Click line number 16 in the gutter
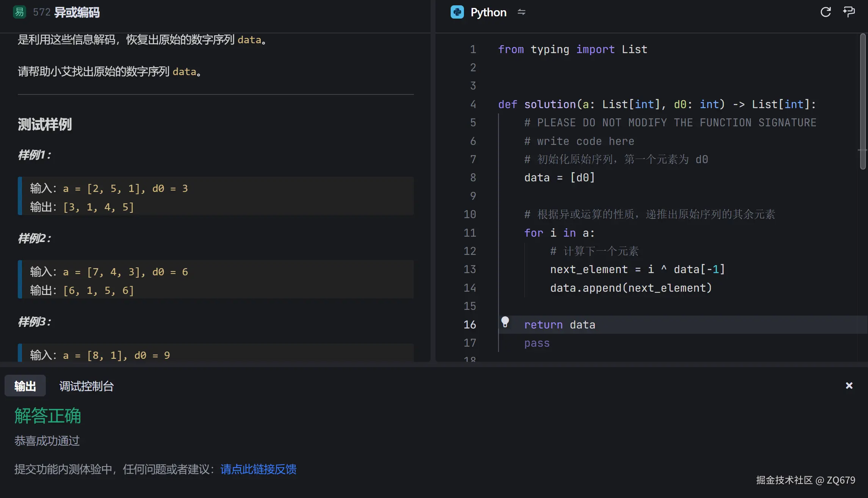The width and height of the screenshot is (868, 498). click(x=470, y=325)
